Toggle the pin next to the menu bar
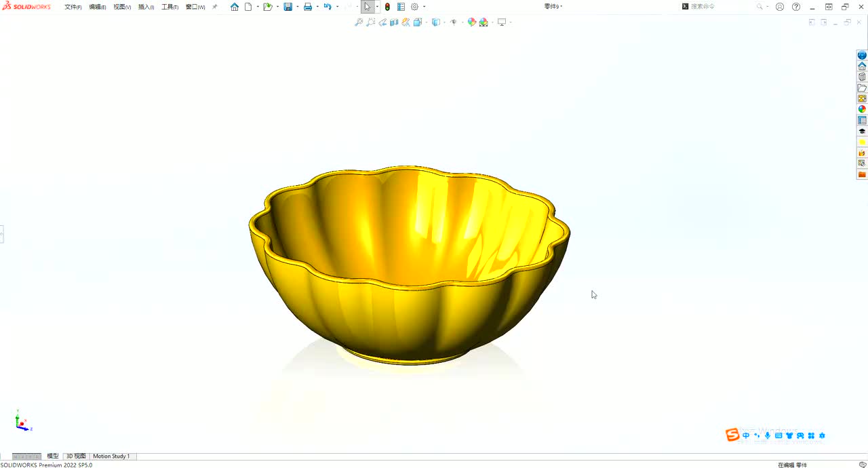Viewport: 868px width, 468px height. [215, 7]
